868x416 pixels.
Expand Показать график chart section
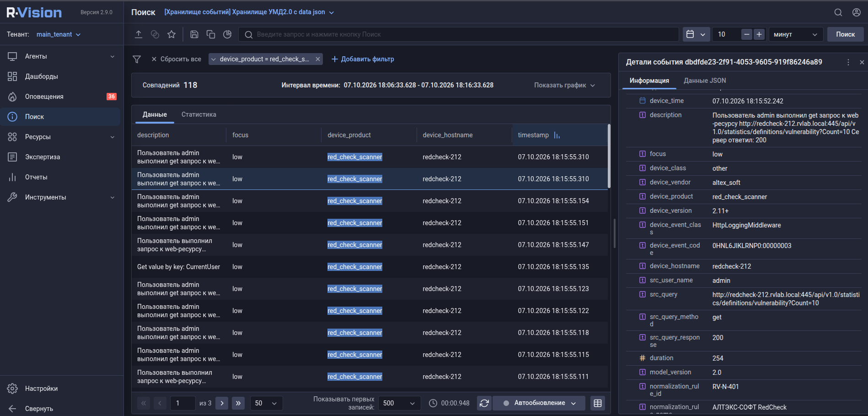pos(564,85)
